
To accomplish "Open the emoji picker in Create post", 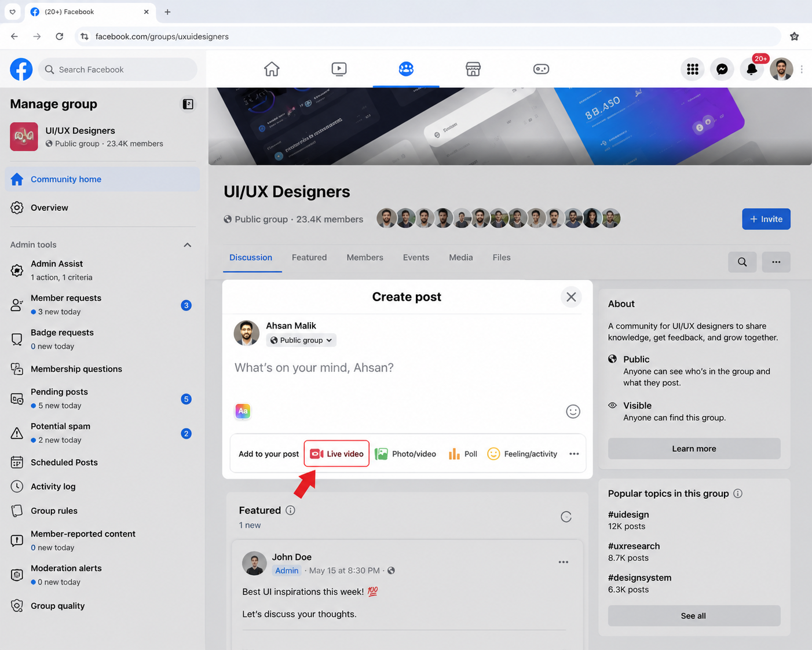I will 573,411.
